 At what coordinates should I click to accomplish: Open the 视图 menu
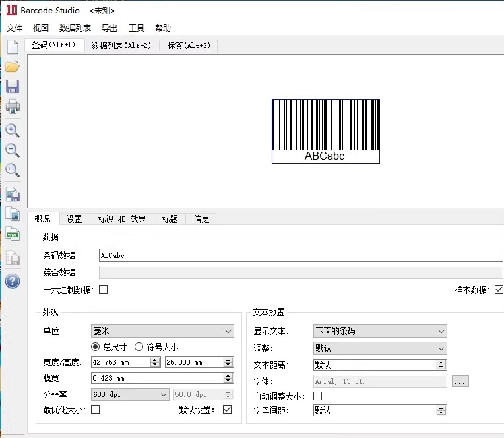click(x=41, y=28)
